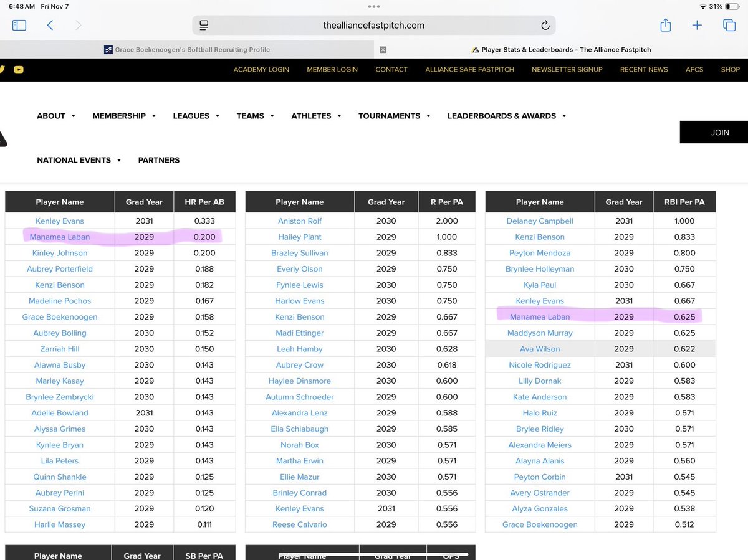
Task: Open Kinley Johnson's player profile
Action: coord(60,253)
